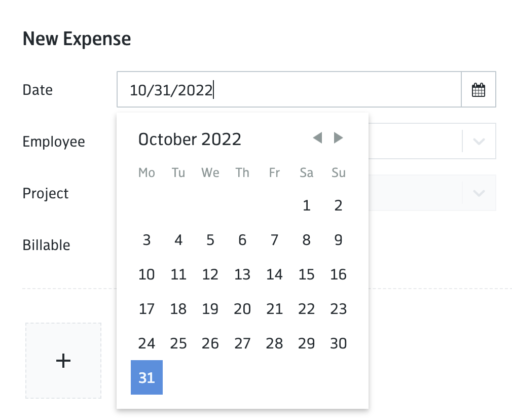512x420 pixels.
Task: Pick October 1 in calendar
Action: point(306,205)
